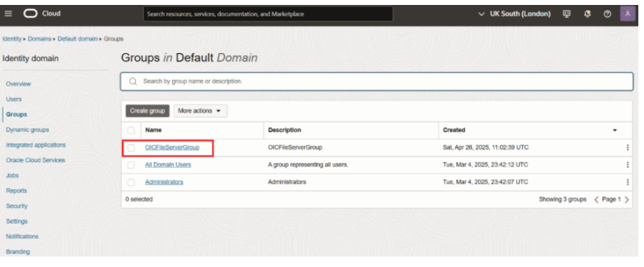Open actions menu for OICFileServerGroup row
This screenshot has width=644, height=267.
627,147
